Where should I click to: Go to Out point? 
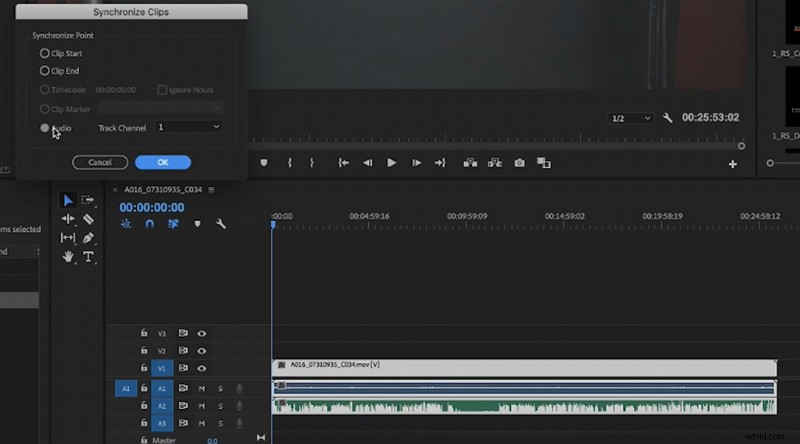pos(440,163)
